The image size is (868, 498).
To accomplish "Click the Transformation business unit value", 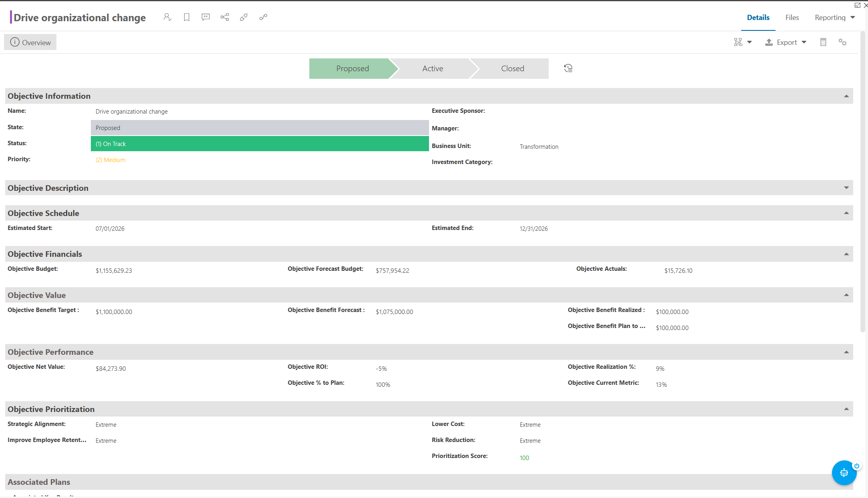I will [x=539, y=147].
